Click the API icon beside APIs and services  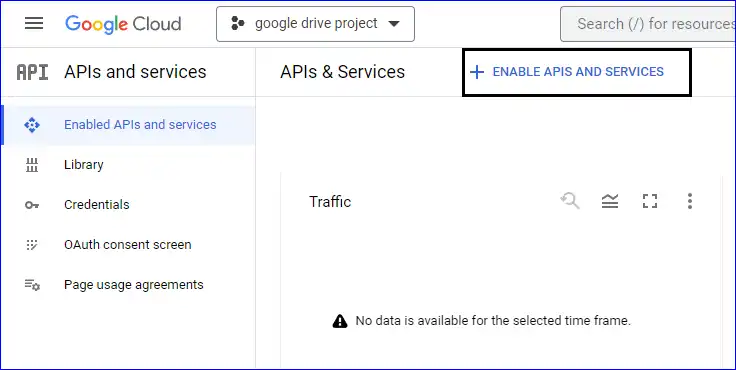point(32,72)
